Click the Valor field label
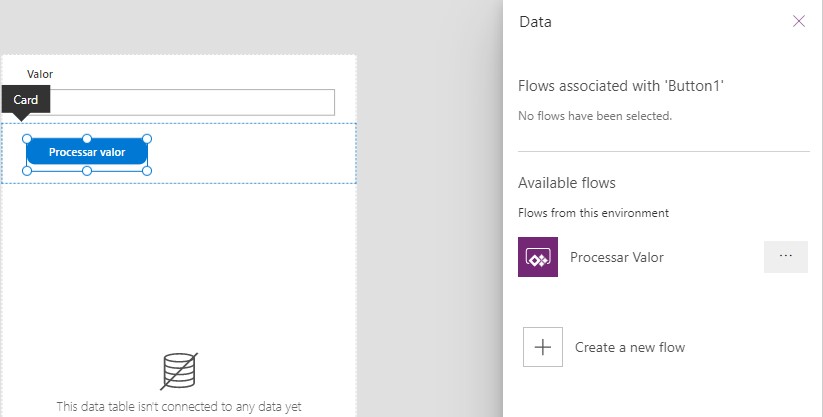This screenshot has width=823, height=417. (x=40, y=74)
